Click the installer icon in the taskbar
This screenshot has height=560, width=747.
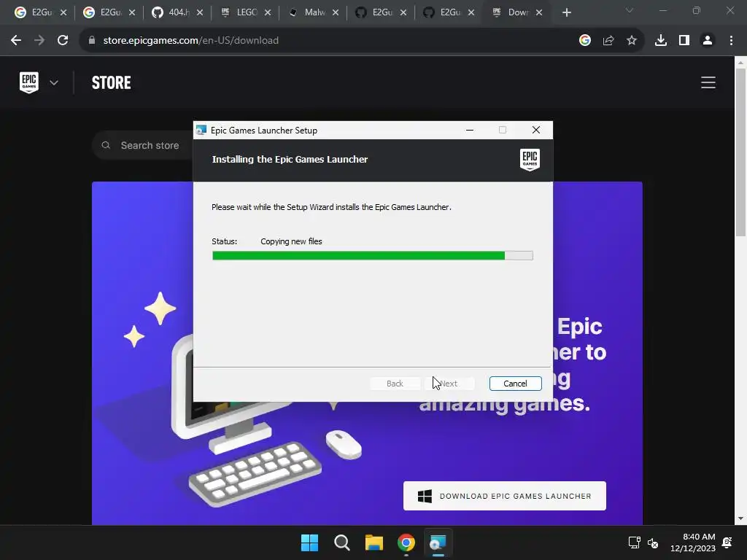click(438, 542)
